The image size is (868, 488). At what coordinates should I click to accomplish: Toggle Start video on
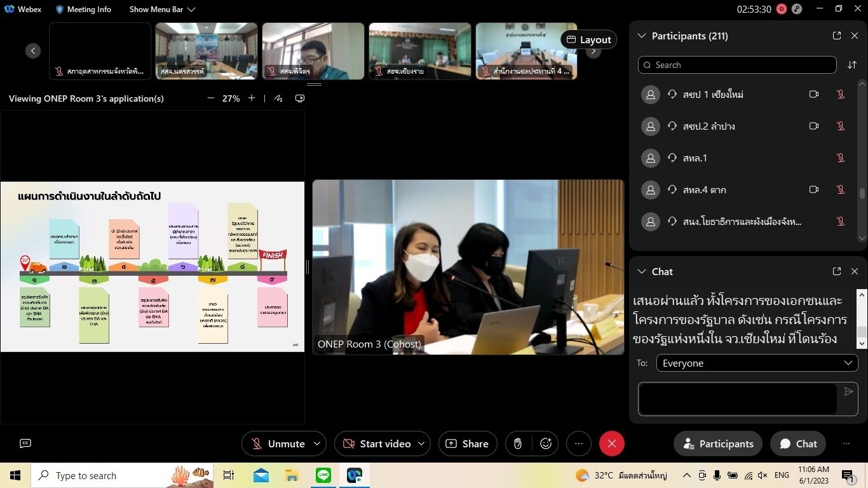pos(377,444)
